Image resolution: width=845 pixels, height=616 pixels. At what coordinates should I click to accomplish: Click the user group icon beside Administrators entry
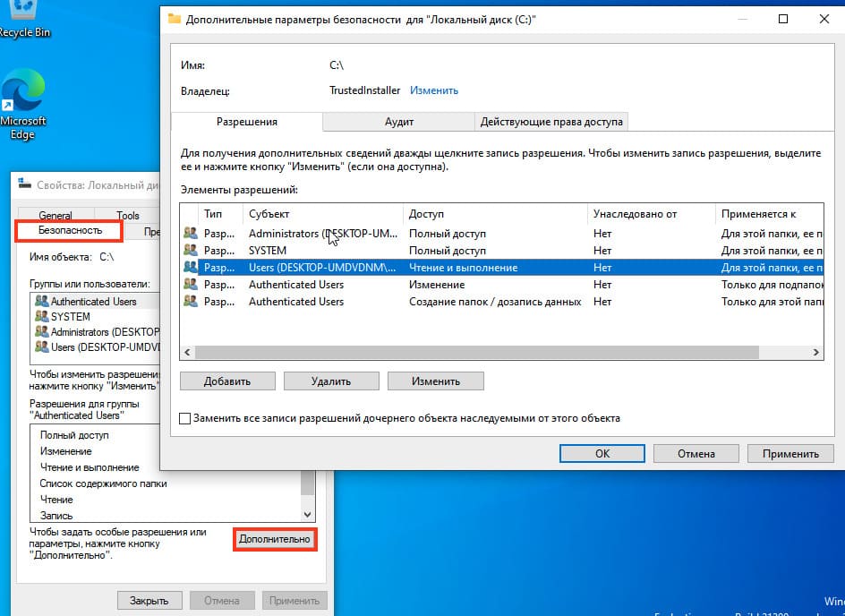[x=191, y=234]
